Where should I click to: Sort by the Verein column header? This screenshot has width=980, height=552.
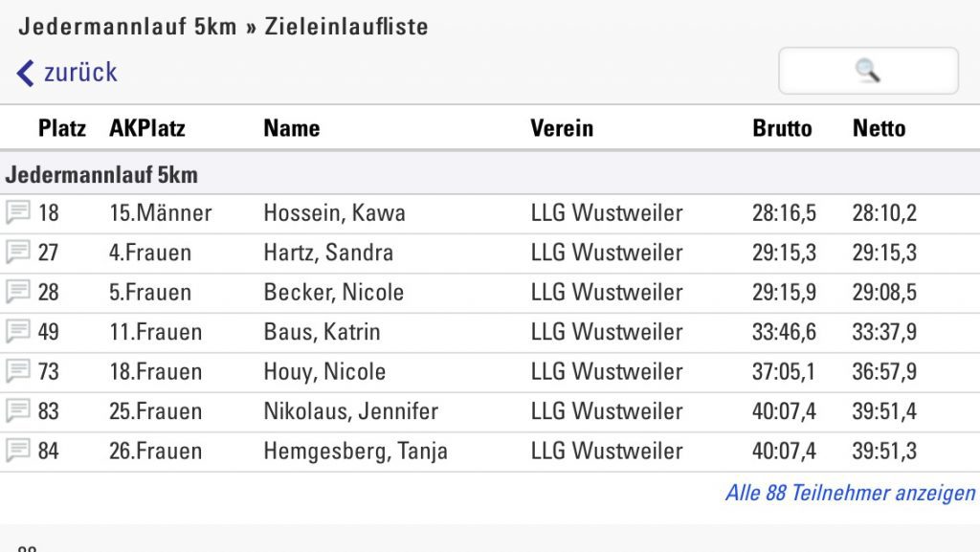[x=562, y=128]
